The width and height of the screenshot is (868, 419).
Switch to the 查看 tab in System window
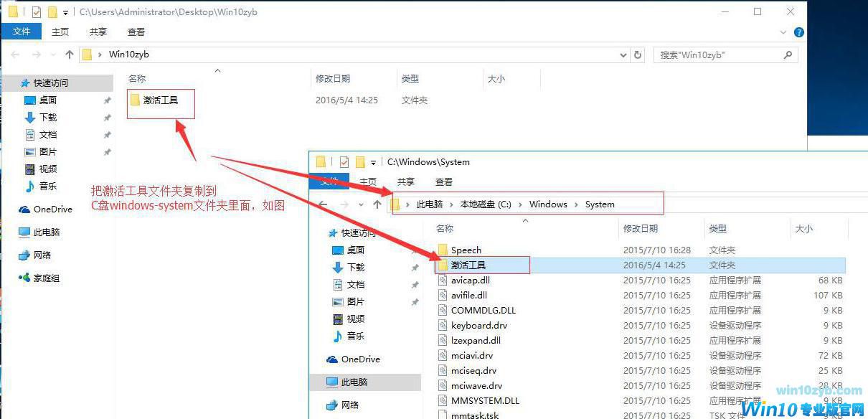coord(444,182)
